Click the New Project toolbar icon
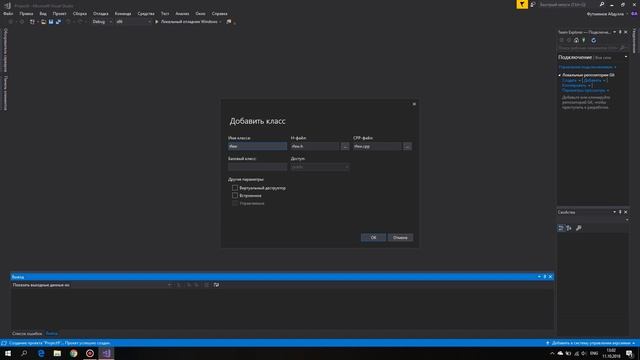 [32, 22]
